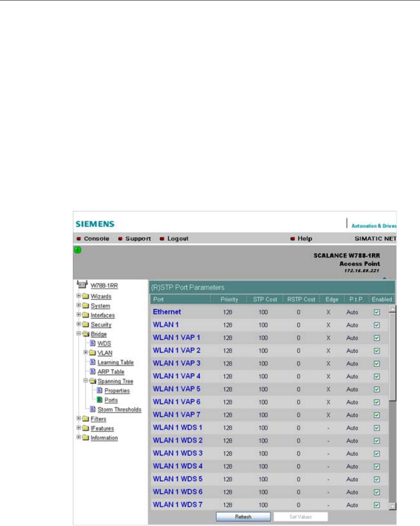This screenshot has height=526, width=420.
Task: Open the Ethernet port link
Action: (167, 312)
